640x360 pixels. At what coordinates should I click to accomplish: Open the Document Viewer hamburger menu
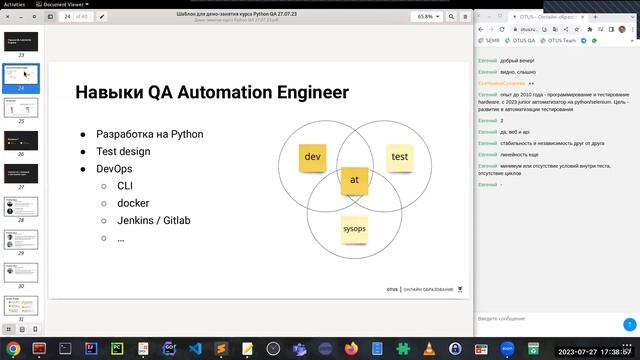pos(465,17)
